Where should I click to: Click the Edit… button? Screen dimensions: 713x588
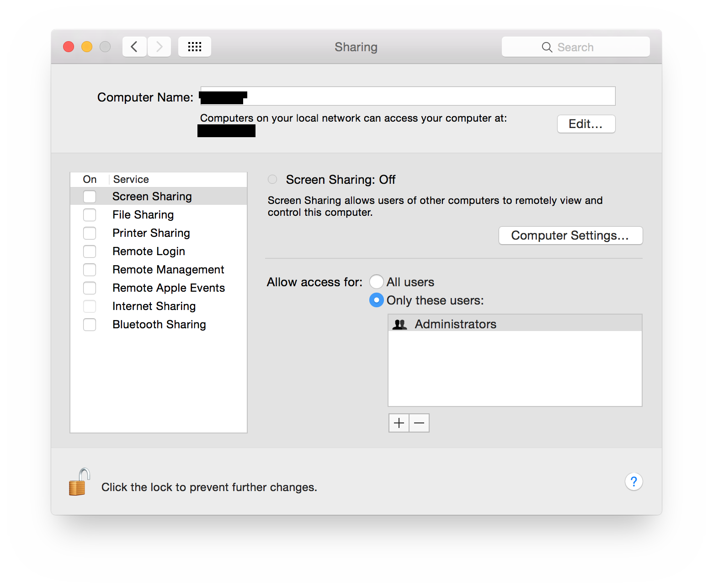[x=586, y=124]
